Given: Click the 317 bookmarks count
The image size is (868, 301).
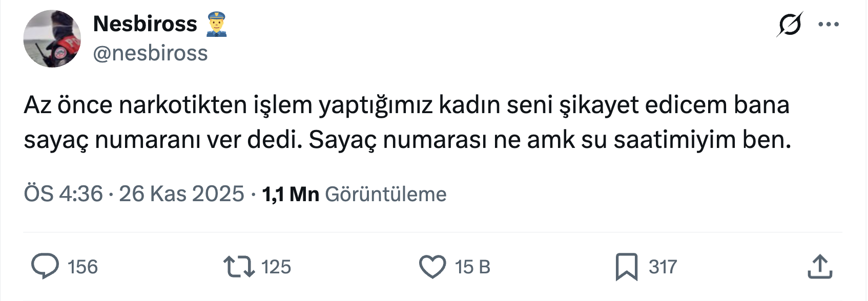Looking at the screenshot, I should tap(663, 267).
